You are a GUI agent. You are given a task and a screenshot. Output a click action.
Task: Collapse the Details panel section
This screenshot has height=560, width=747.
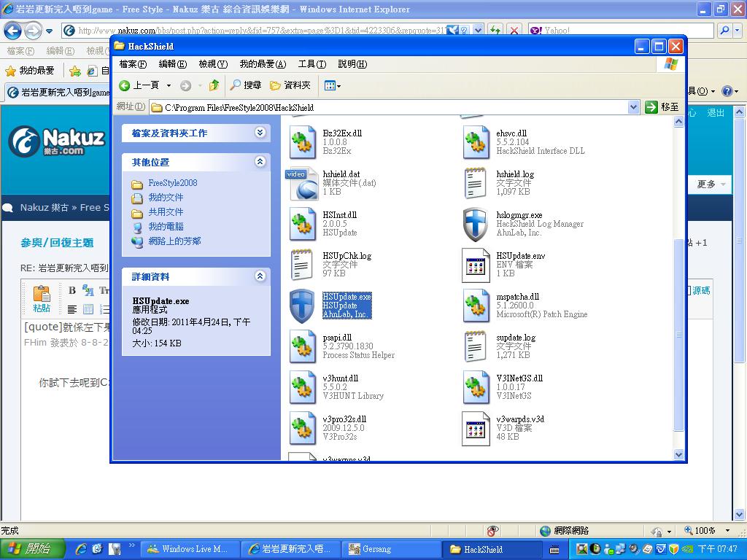pyautogui.click(x=260, y=276)
